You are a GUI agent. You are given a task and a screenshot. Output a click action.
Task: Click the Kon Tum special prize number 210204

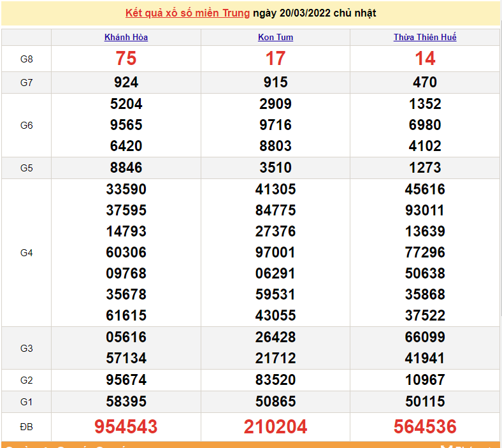point(275,426)
